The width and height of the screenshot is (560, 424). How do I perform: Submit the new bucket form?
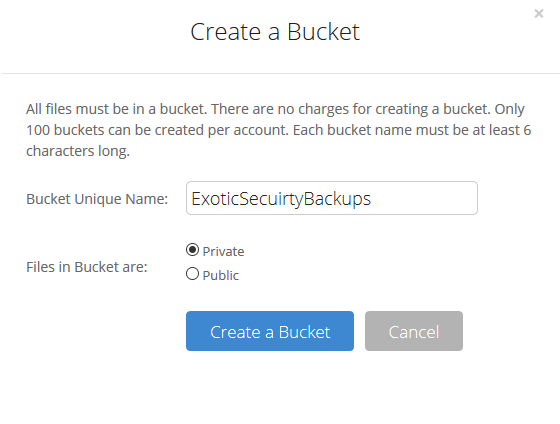270,331
